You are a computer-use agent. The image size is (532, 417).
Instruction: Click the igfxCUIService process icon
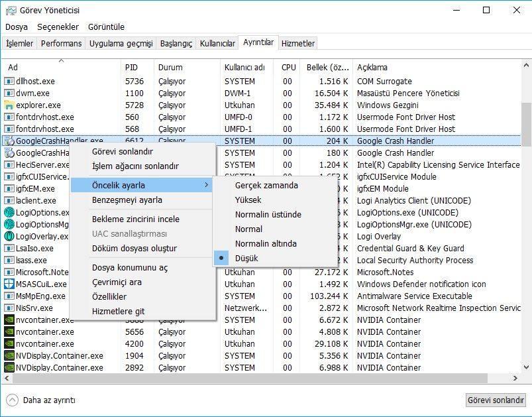tap(9, 176)
